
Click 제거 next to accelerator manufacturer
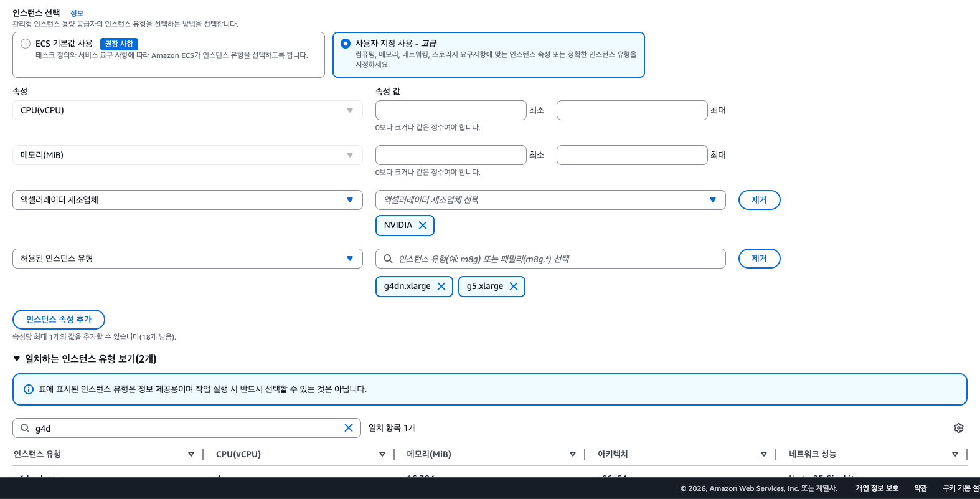[x=759, y=200]
